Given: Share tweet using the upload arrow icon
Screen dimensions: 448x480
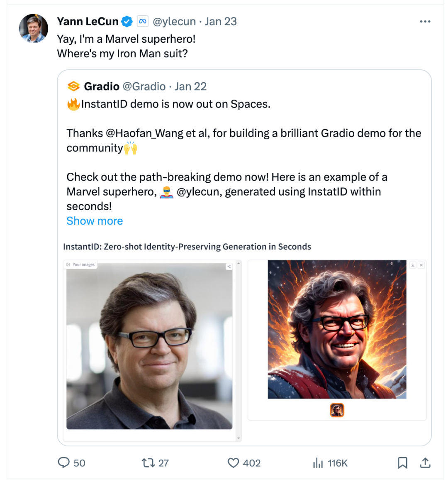Looking at the screenshot, I should [425, 463].
